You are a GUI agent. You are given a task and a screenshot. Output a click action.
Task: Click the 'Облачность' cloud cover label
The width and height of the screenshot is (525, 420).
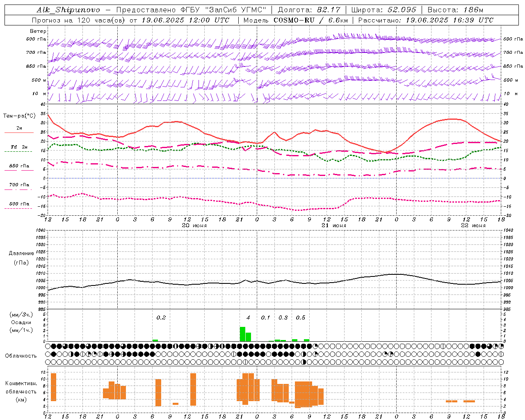[21, 356]
